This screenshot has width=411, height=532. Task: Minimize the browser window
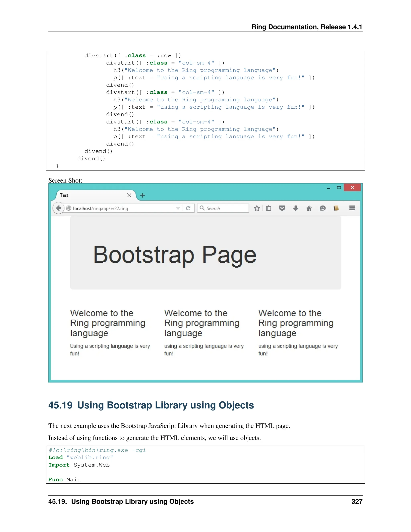pyautogui.click(x=329, y=188)
